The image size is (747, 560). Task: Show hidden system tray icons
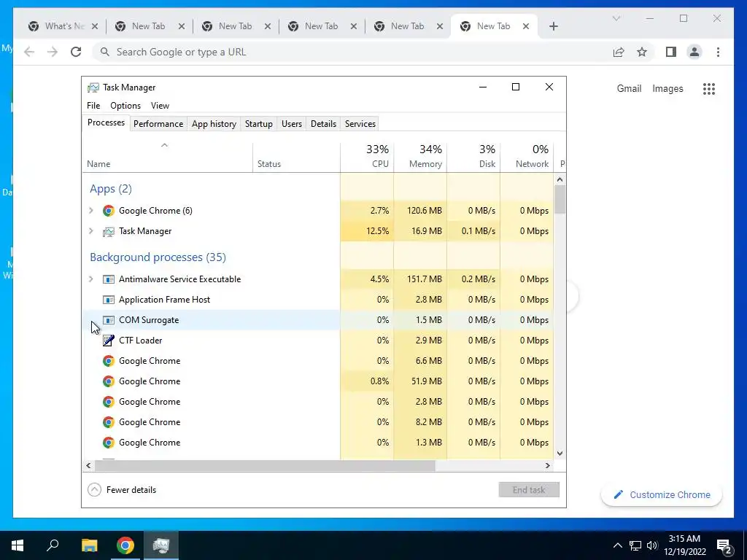click(x=617, y=545)
